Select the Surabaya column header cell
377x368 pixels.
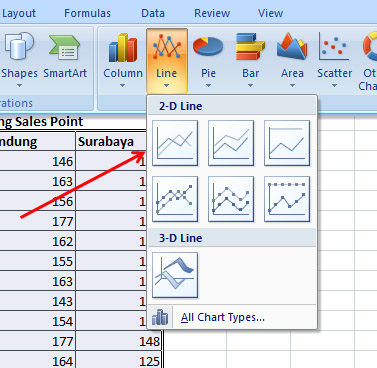(x=111, y=141)
